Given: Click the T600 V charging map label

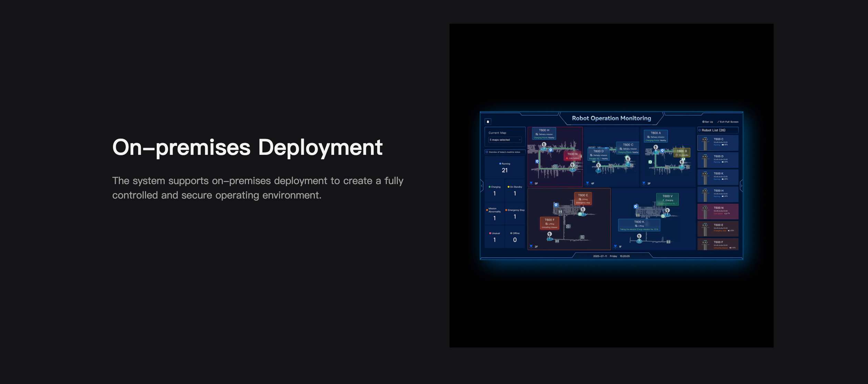Looking at the screenshot, I should click(x=668, y=199).
